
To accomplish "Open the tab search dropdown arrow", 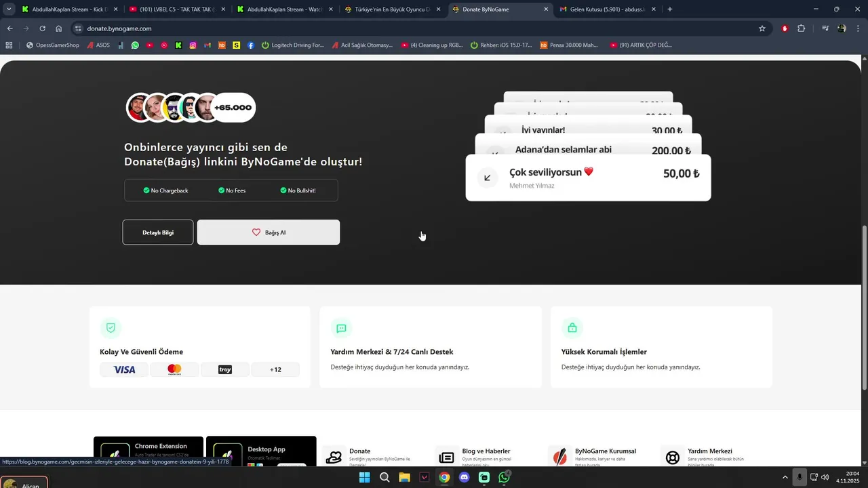I will pos(9,9).
